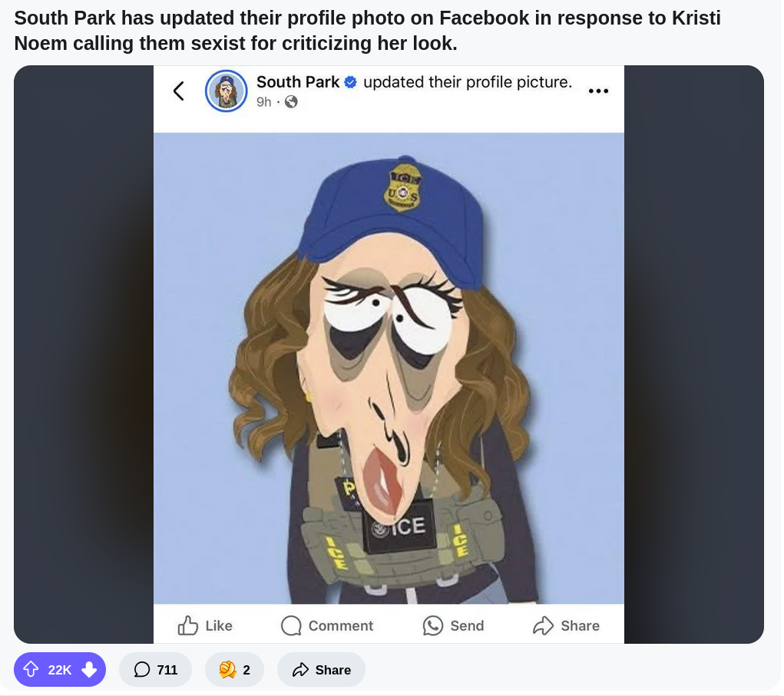Image resolution: width=784 pixels, height=696 pixels.
Task: Go back using the Facebook back chevron
Action: pos(179,91)
